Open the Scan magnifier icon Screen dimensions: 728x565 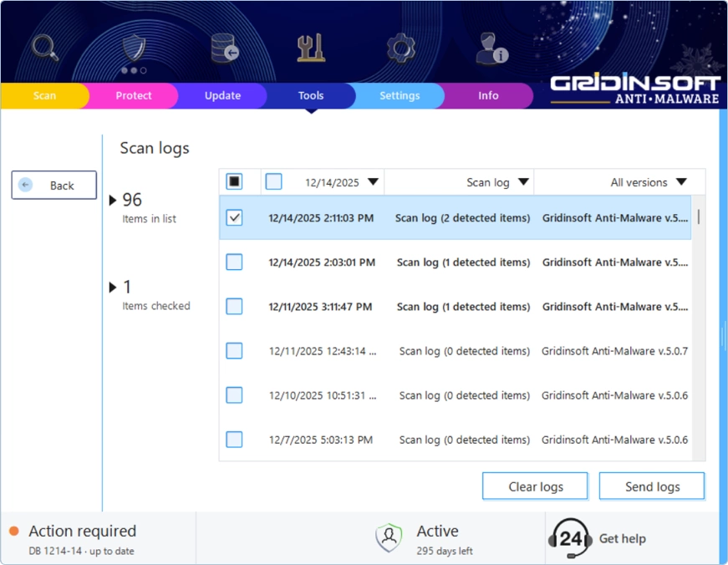coord(43,47)
